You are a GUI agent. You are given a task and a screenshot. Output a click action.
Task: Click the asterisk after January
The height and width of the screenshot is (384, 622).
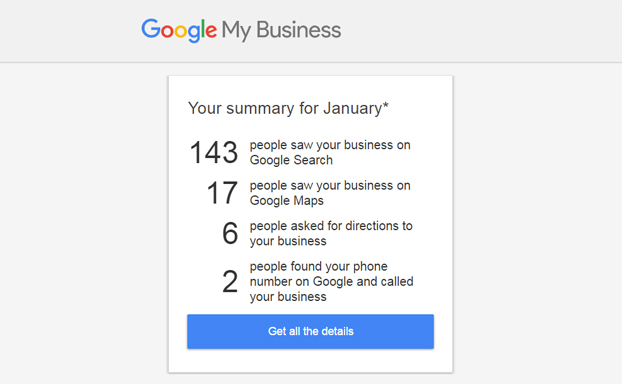[385, 105]
